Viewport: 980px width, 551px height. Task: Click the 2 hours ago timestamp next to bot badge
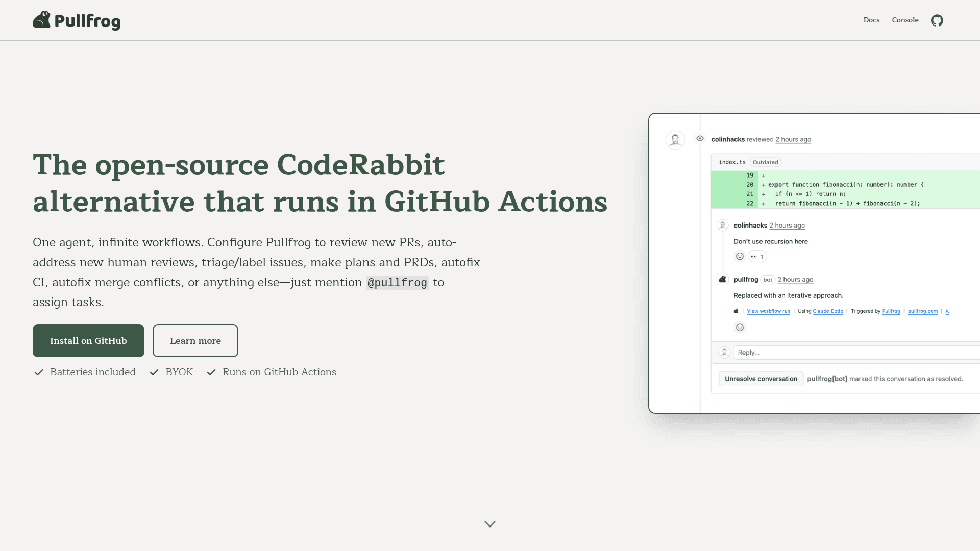pos(795,280)
